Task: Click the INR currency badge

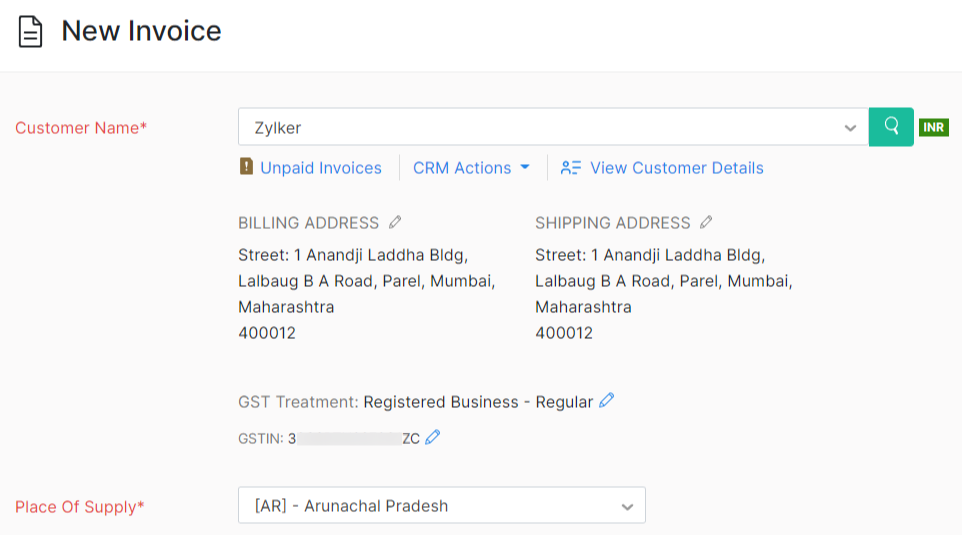Action: pos(933,127)
